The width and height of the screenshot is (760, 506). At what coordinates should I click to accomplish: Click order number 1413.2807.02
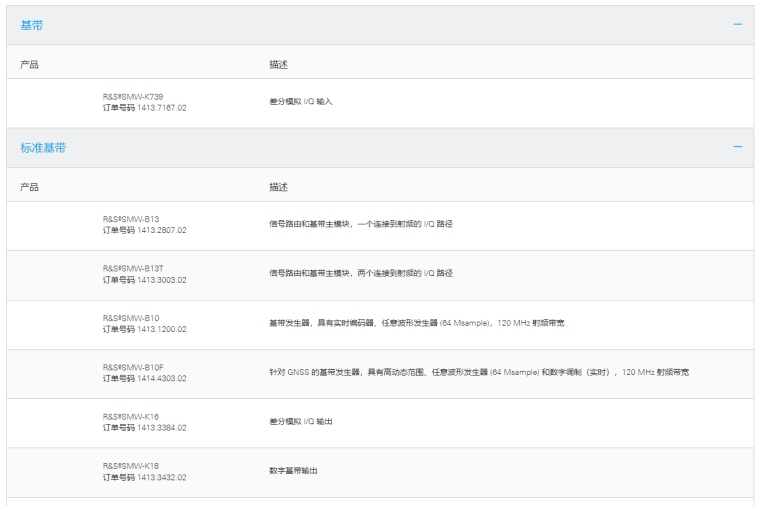(144, 230)
